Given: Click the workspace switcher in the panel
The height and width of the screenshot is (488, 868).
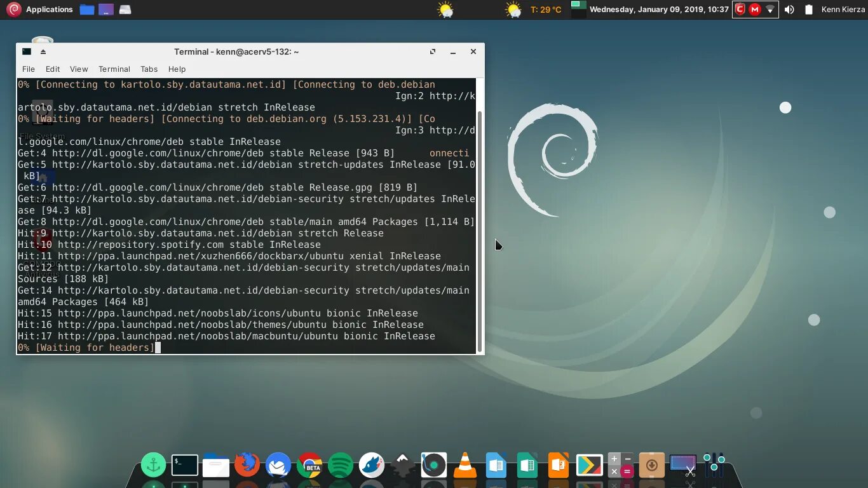Looking at the screenshot, I should (x=578, y=10).
